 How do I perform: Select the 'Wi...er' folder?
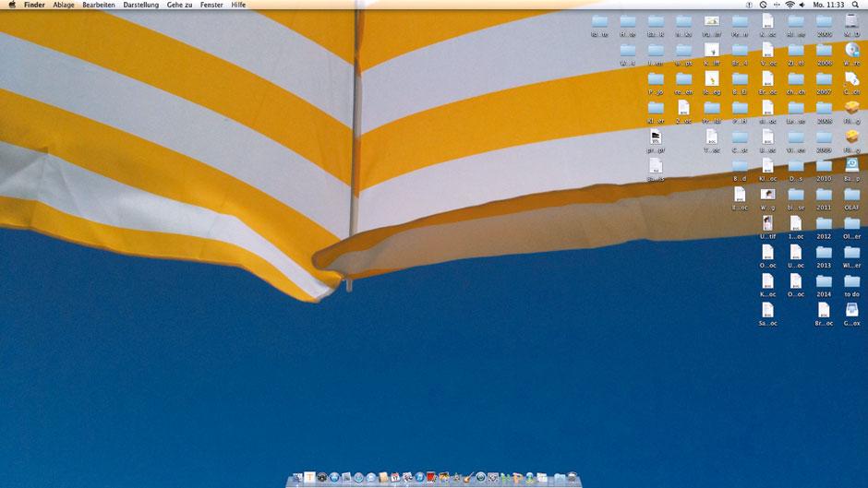click(x=852, y=256)
